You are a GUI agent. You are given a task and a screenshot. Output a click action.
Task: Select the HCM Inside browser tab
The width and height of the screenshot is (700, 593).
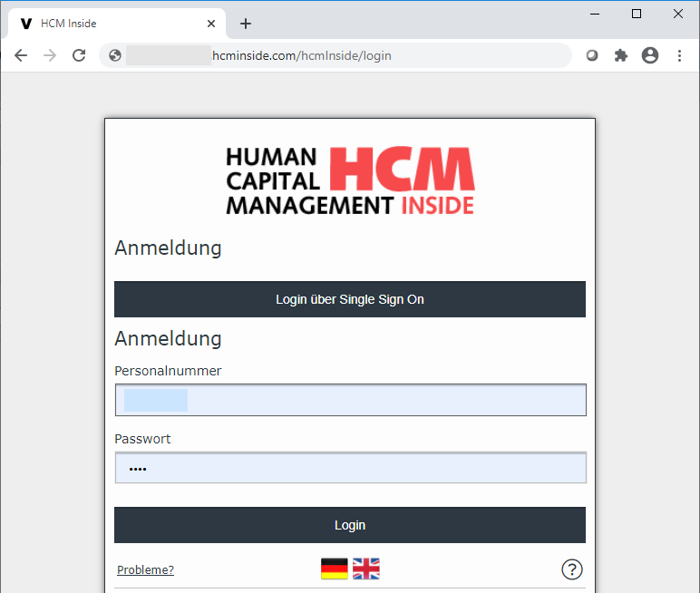pos(117,24)
